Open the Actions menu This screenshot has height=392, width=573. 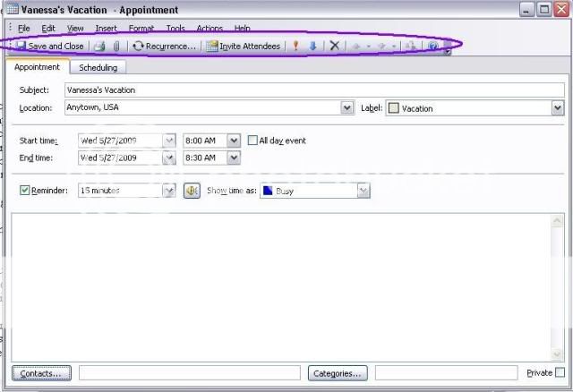pos(210,29)
